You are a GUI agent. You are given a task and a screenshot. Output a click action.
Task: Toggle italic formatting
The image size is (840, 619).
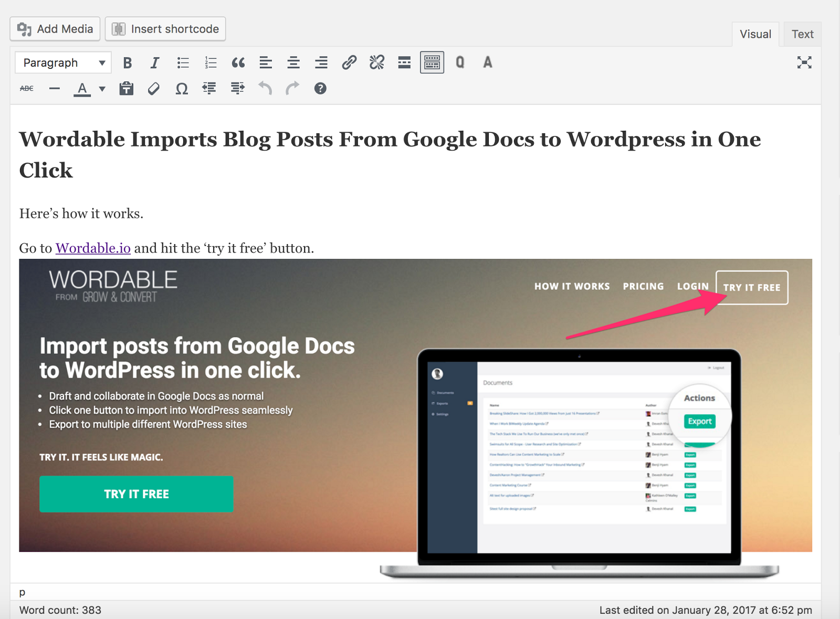click(155, 63)
